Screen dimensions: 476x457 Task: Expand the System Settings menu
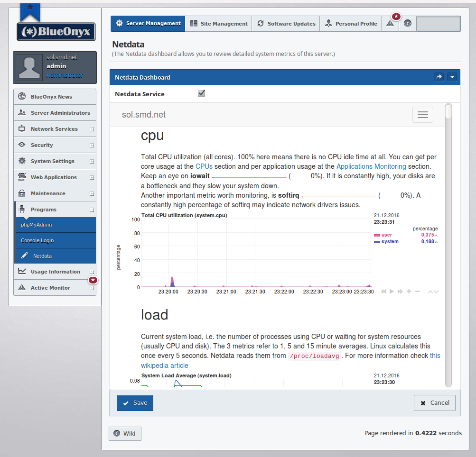coord(92,161)
